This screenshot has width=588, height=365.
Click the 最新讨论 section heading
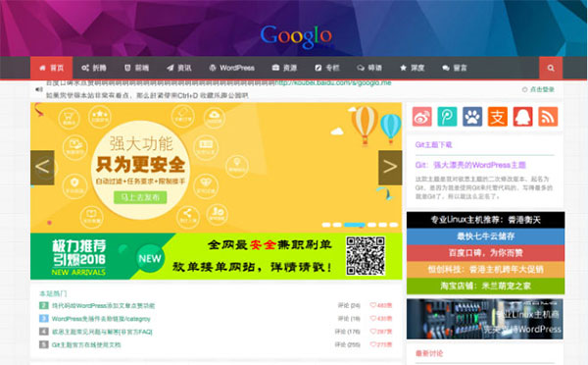(x=429, y=353)
